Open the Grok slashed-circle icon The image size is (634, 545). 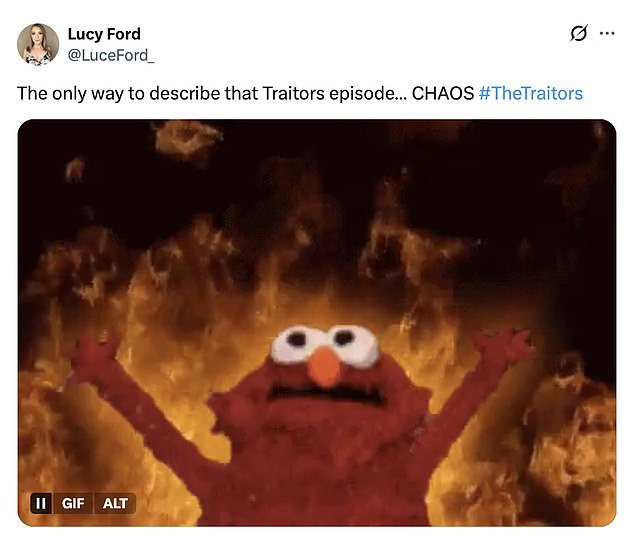[579, 34]
